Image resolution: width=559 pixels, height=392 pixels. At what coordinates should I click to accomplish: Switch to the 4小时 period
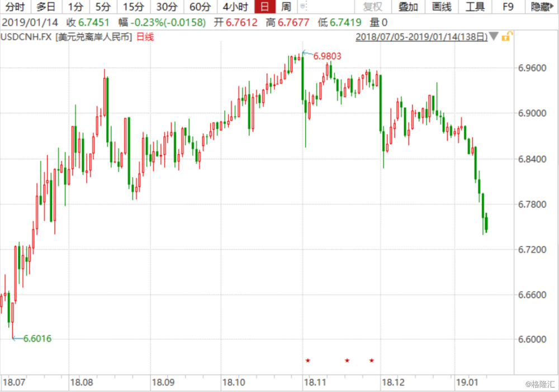tap(235, 7)
